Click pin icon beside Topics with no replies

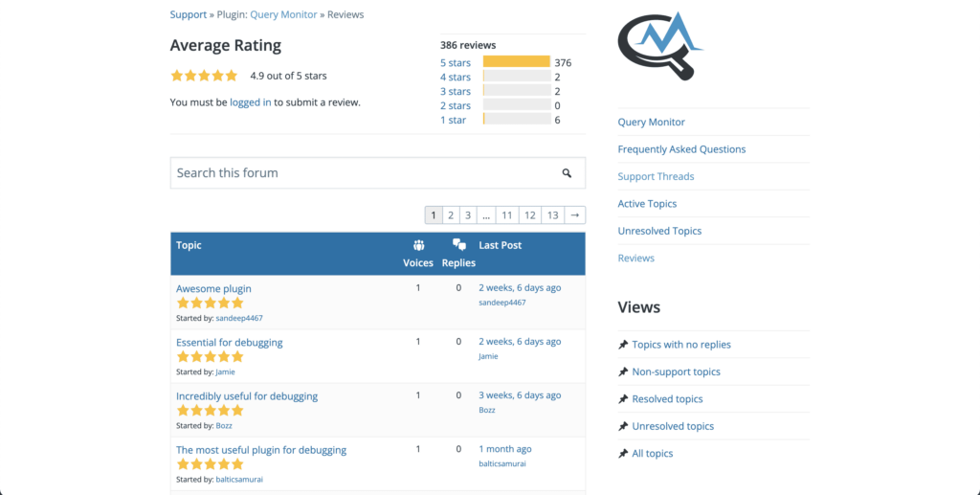[623, 345]
